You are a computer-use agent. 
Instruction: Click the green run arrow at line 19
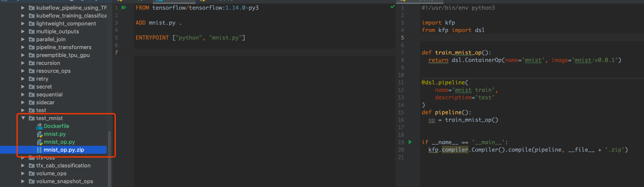(x=410, y=142)
